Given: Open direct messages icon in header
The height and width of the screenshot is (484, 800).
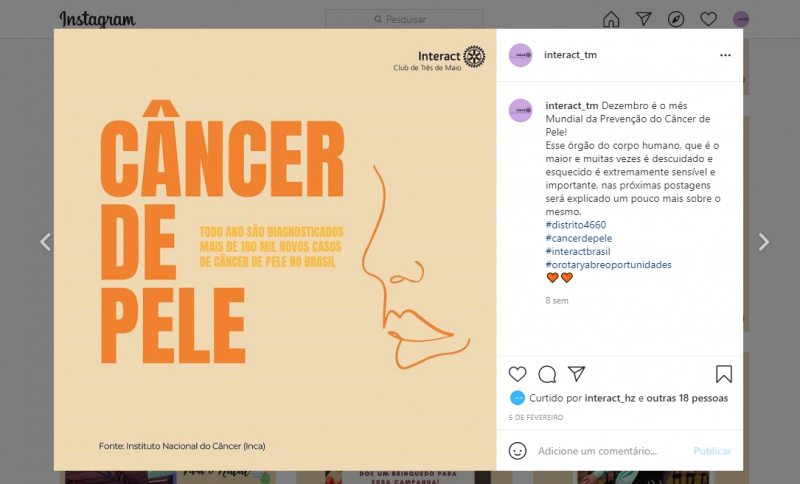Looking at the screenshot, I should [643, 19].
